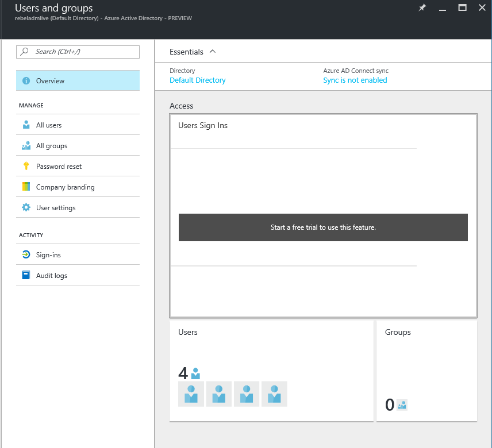
Task: Close the Users and groups blade
Action: click(482, 7)
